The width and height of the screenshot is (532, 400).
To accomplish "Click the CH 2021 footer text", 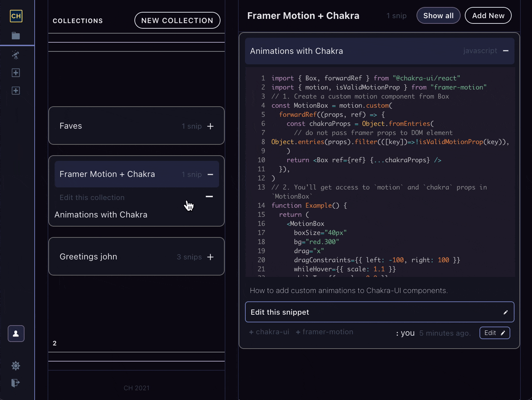I will pos(136,388).
